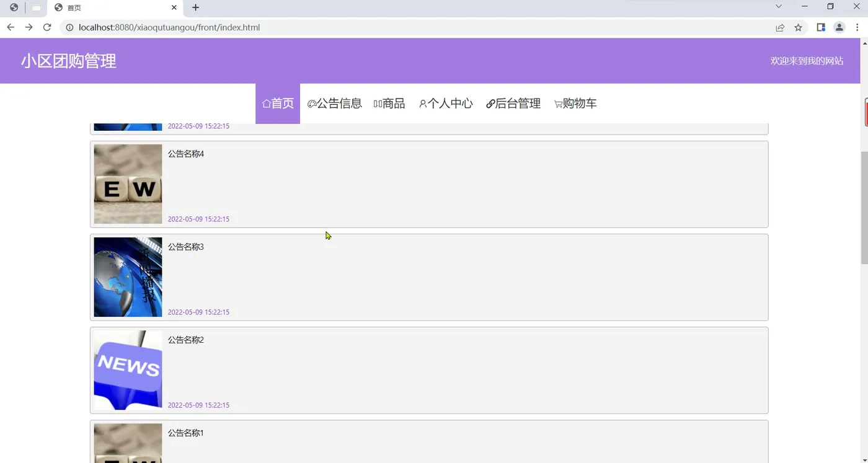Viewport: 868px width, 463px height.
Task: Go to the 商品 menu item
Action: coord(389,104)
